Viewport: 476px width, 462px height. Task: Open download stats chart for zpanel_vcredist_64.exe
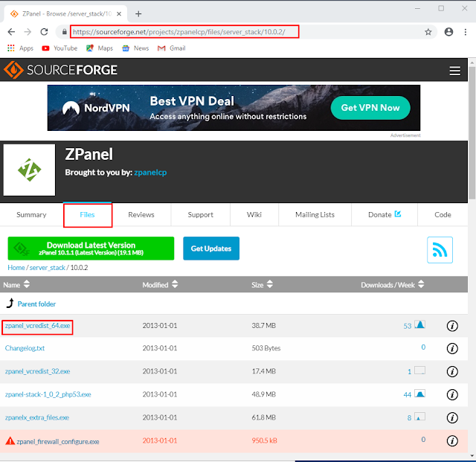pyautogui.click(x=419, y=324)
